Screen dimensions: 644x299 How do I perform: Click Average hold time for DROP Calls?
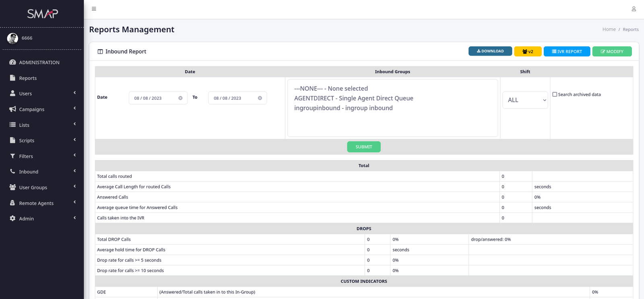131,250
